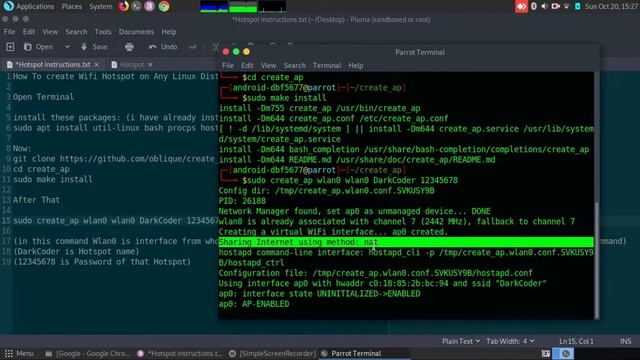Open the Places menu

[x=71, y=7]
